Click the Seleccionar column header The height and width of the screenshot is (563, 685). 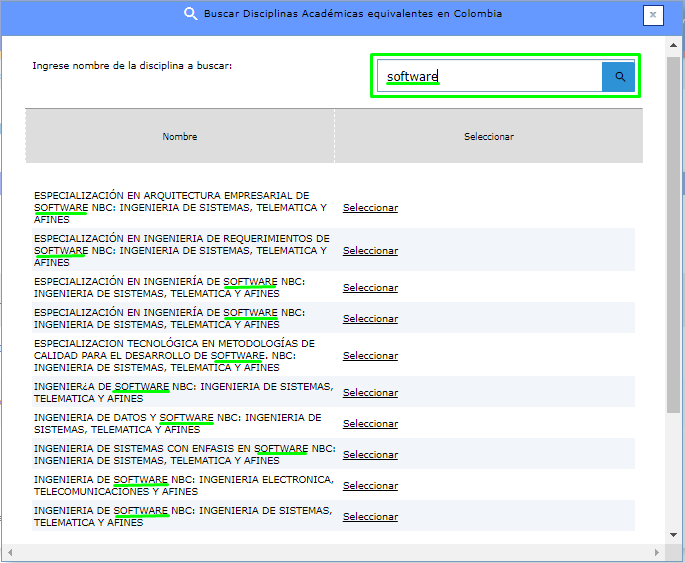(488, 136)
